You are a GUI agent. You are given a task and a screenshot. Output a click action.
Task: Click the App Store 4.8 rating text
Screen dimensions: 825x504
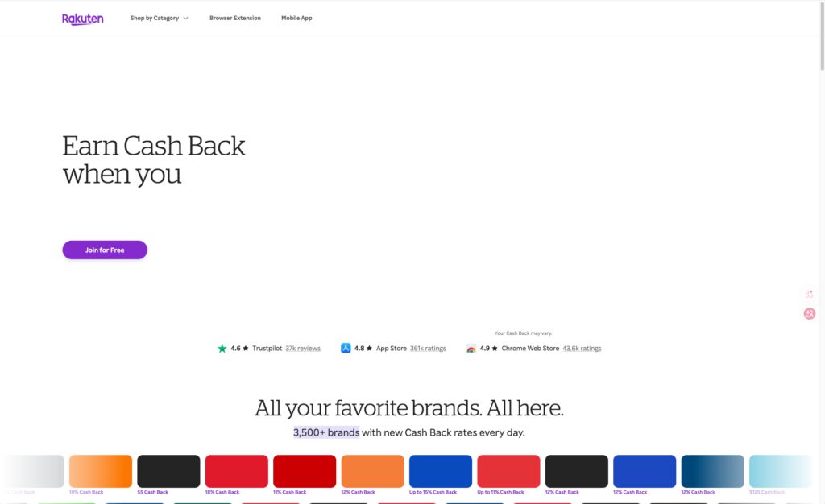359,349
